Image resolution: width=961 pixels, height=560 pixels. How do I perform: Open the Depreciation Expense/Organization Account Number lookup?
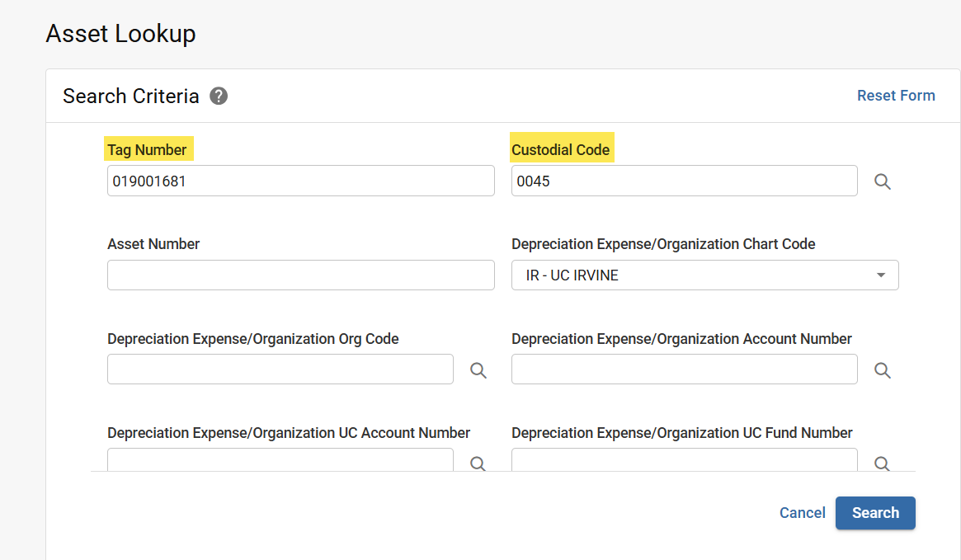coord(882,369)
